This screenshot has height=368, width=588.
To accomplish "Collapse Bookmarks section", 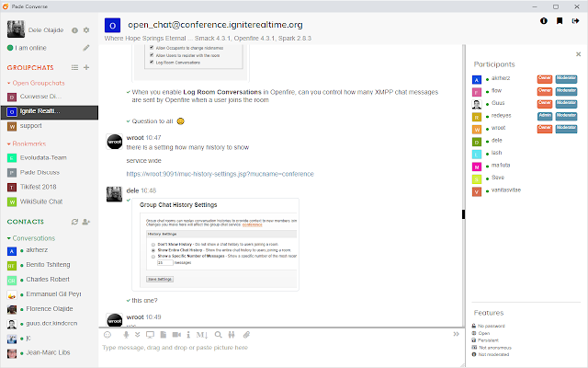I will [x=27, y=144].
